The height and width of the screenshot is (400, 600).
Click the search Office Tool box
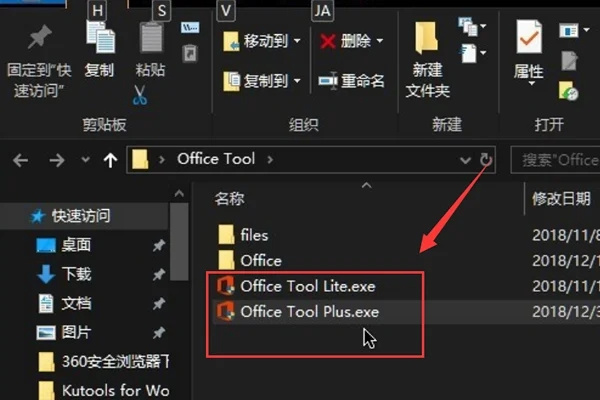556,160
